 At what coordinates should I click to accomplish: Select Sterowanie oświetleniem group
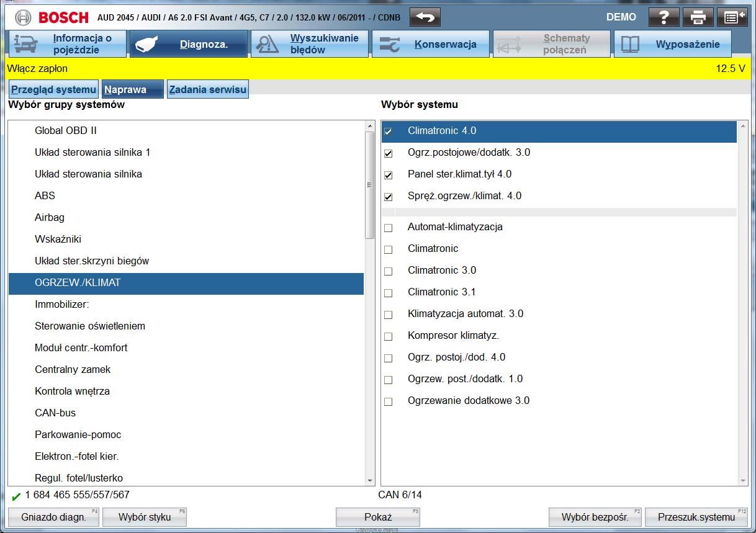tap(186, 326)
